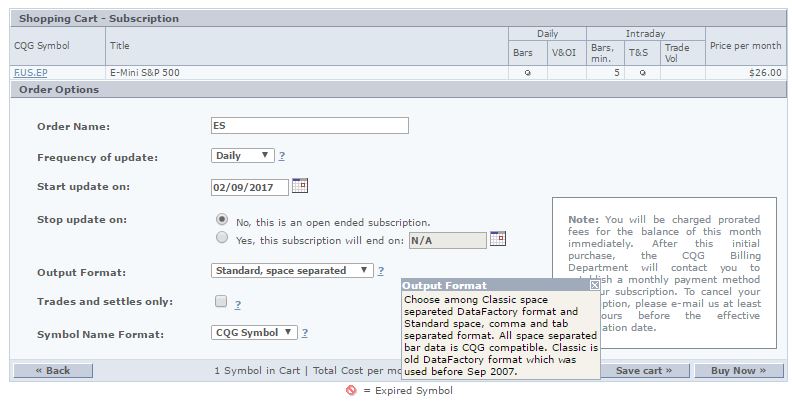Viewport: 792px width, 412px height.
Task: Click the $26.00 price cell
Action: click(746, 73)
